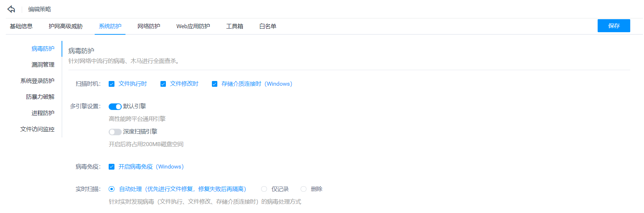Click description 针对网络中流行的病毒、木马进行全面查杀
This screenshot has width=644, height=213.
pyautogui.click(x=124, y=61)
